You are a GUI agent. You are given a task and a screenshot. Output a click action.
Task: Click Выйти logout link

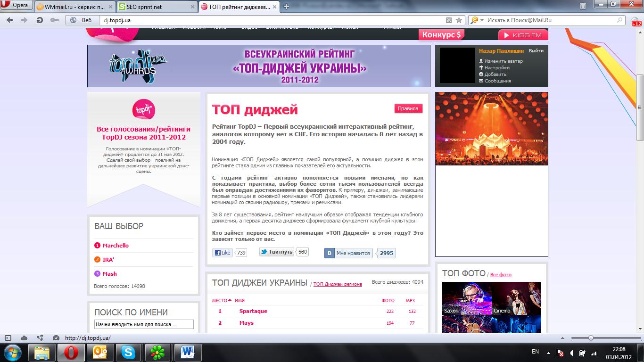click(x=536, y=50)
